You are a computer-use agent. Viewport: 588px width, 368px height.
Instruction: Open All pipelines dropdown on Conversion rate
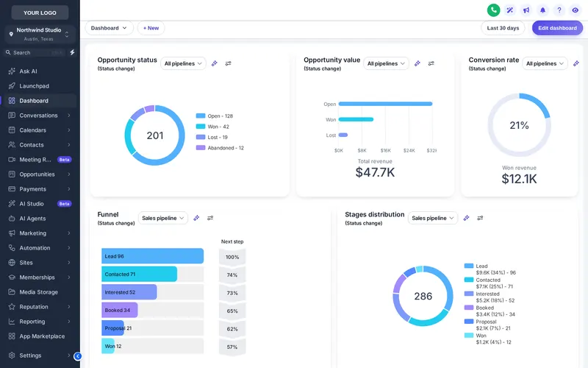pyautogui.click(x=545, y=63)
